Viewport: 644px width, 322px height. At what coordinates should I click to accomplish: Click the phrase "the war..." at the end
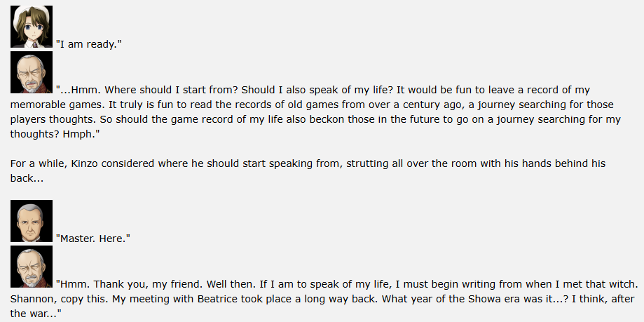(x=36, y=314)
